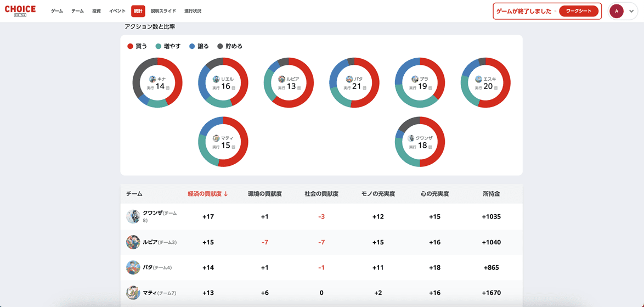644x307 pixels.
Task: Sort by 経済の貢献度 column
Action: pyautogui.click(x=207, y=194)
